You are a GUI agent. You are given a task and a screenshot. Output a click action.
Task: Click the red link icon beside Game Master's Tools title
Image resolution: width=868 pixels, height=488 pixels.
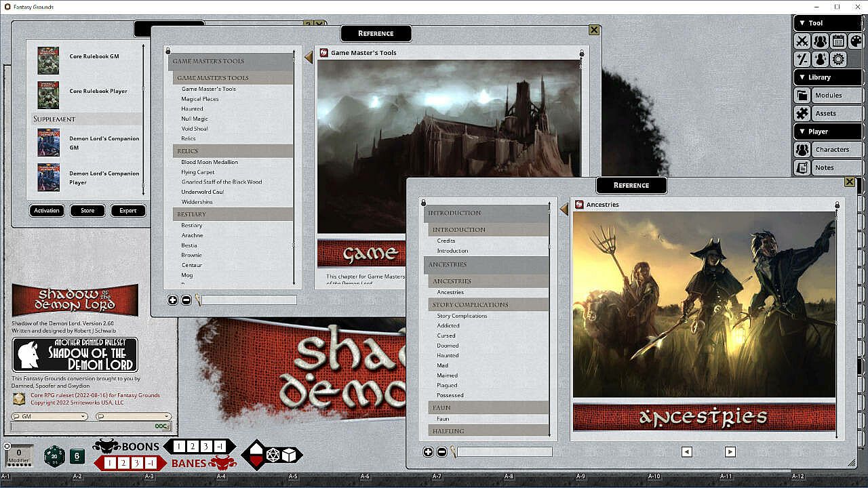(324, 53)
